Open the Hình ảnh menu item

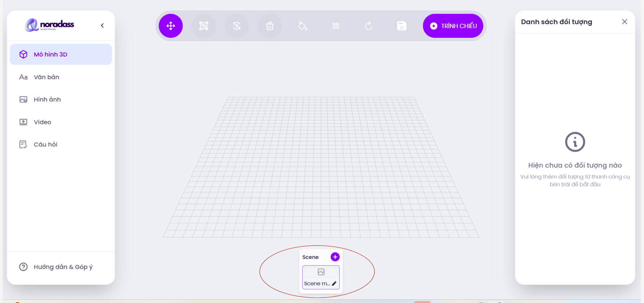tap(61, 99)
